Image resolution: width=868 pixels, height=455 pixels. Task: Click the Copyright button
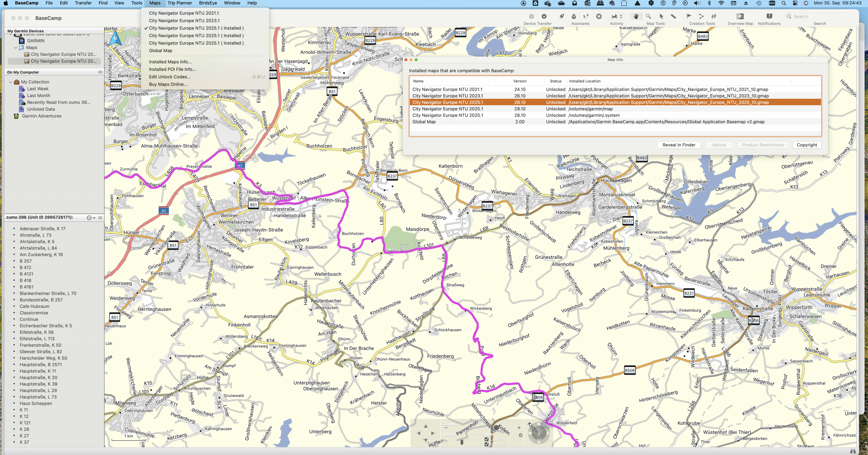pyautogui.click(x=807, y=145)
